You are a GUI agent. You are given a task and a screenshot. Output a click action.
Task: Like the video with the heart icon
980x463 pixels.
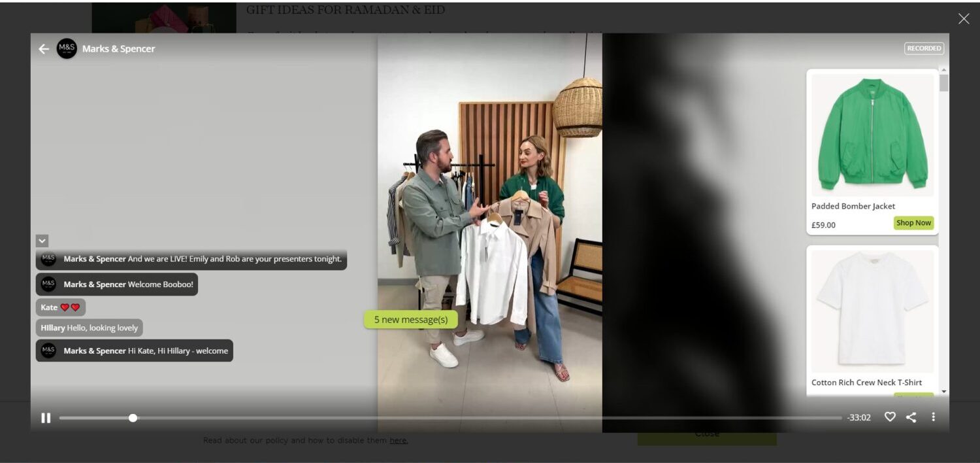click(890, 417)
